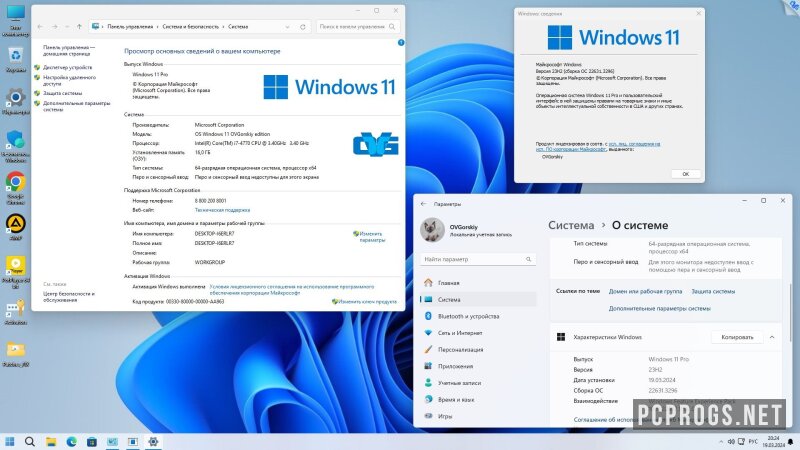Image resolution: width=800 pixels, height=450 pixels.
Task: Click the Control Panel search field
Action: [x=357, y=27]
